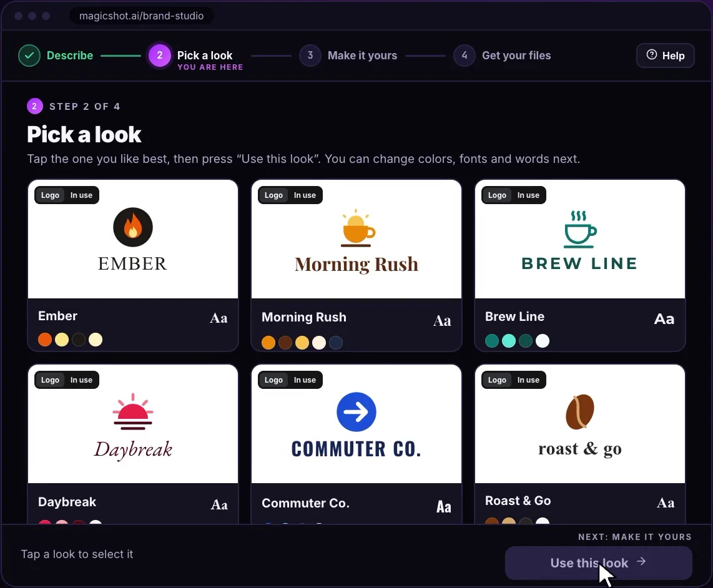Click the "Roast & Go" card title
Screen dimensions: 713x588
click(x=518, y=501)
